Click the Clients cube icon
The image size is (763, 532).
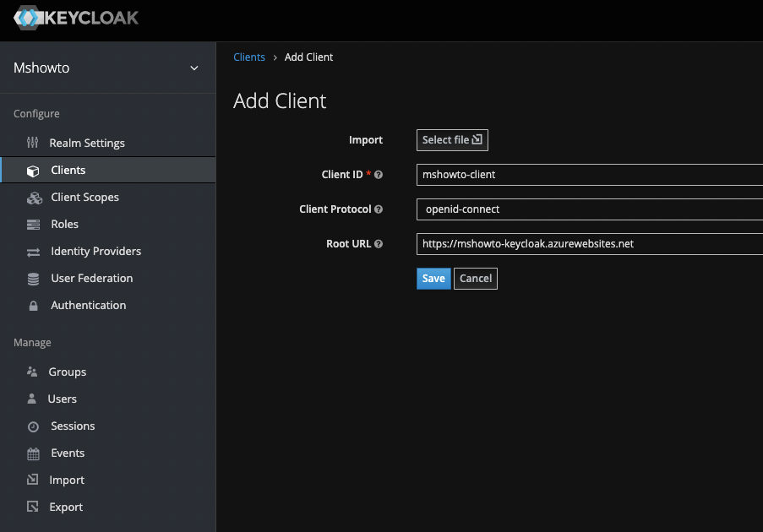pos(33,171)
